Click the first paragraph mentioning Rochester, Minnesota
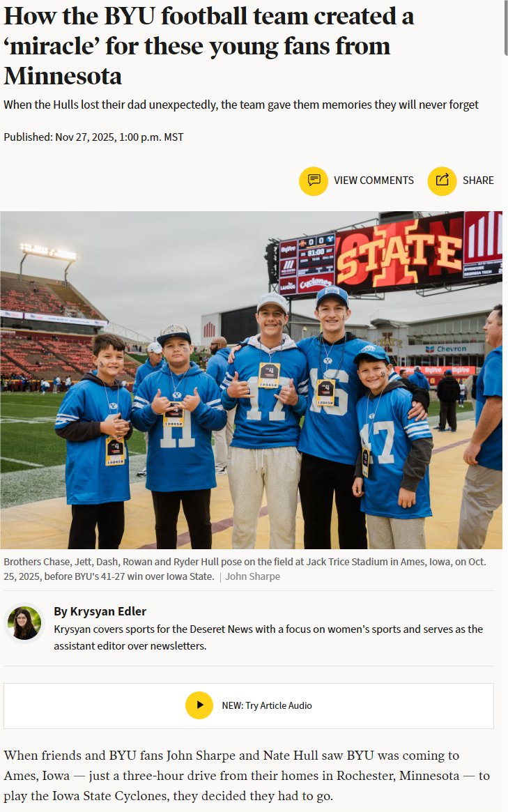The width and height of the screenshot is (508, 812). tap(247, 775)
